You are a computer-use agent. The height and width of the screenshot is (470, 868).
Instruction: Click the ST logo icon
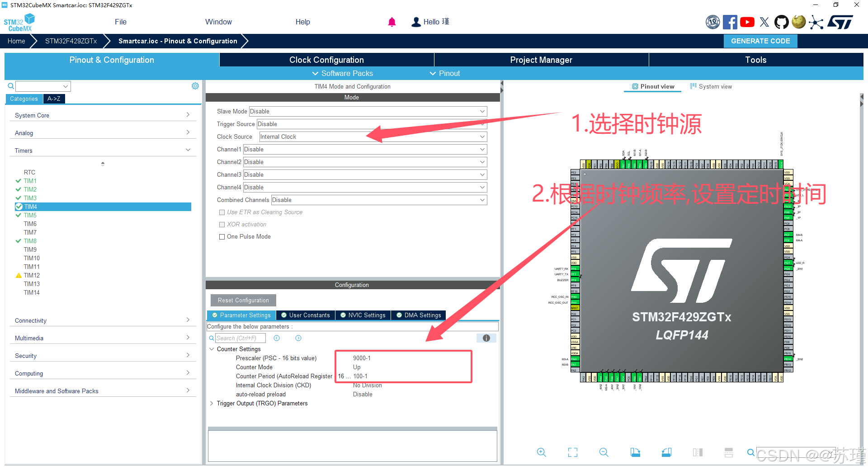[x=840, y=22]
